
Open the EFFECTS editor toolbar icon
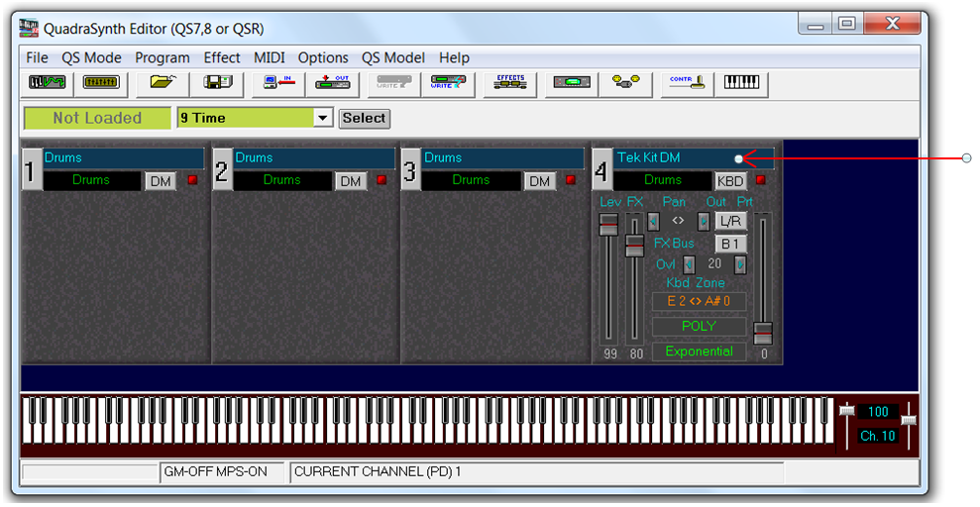pyautogui.click(x=509, y=84)
